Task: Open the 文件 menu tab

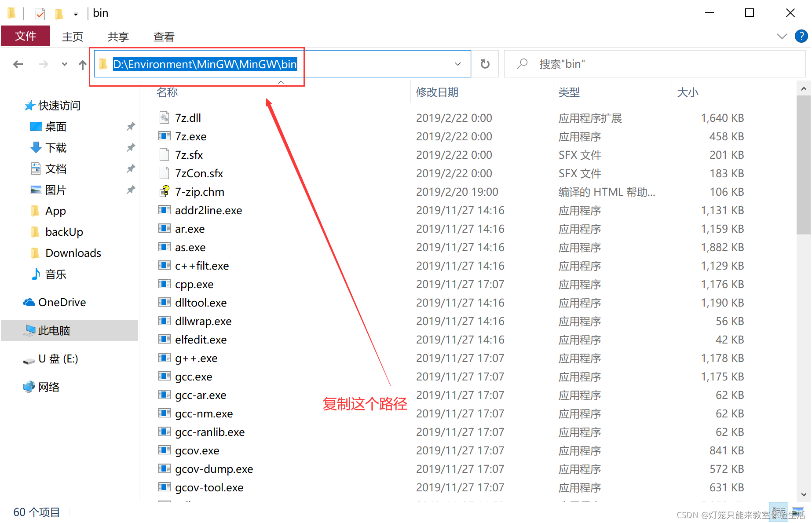Action: pyautogui.click(x=26, y=36)
